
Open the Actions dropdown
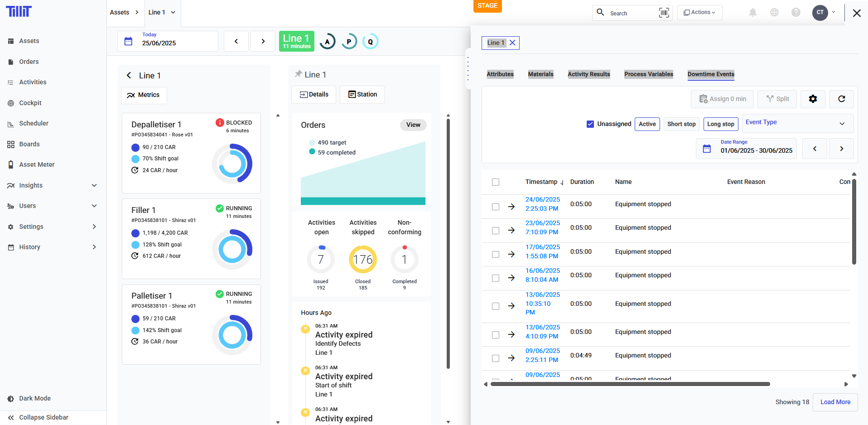pyautogui.click(x=699, y=13)
